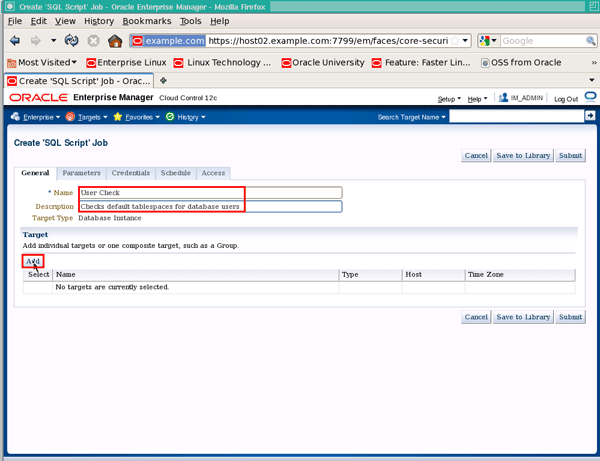Run the Google search magnifier
600x461 pixels.
click(590, 41)
